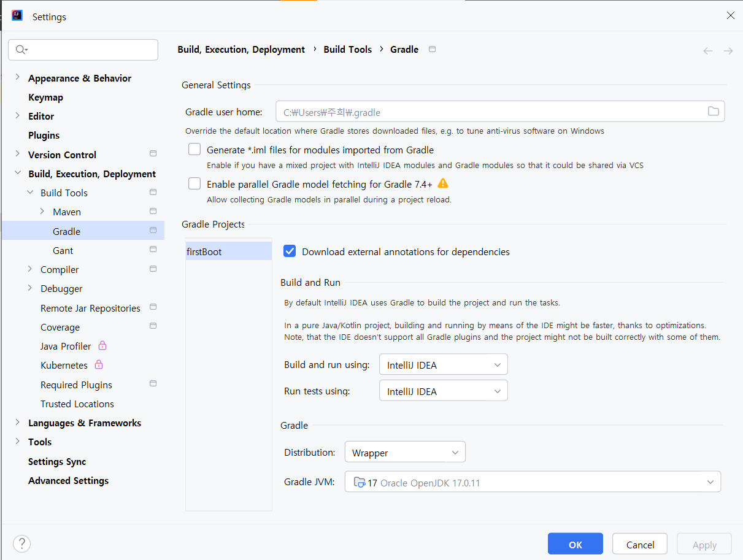Uncheck Download external annotations for dependencies
This screenshot has height=560, width=743.
pyautogui.click(x=290, y=251)
